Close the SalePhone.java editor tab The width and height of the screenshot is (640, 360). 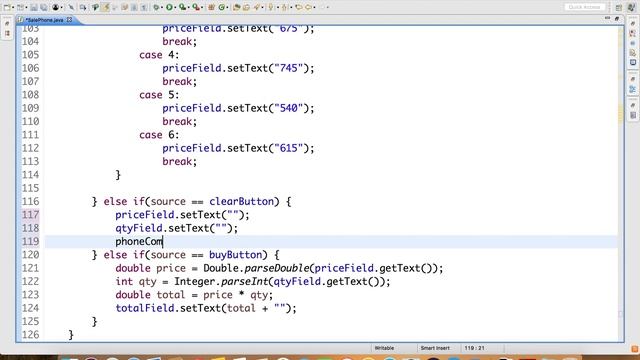pyautogui.click(x=70, y=20)
